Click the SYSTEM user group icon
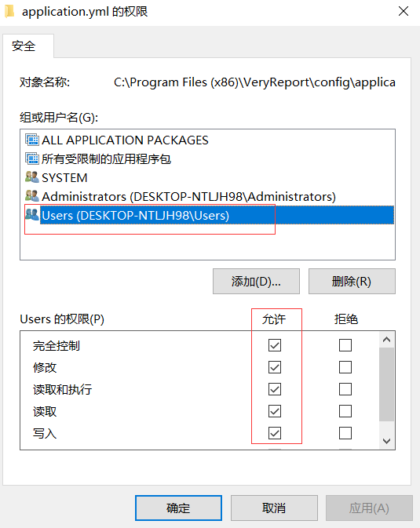This screenshot has width=420, height=528. pos(32,177)
